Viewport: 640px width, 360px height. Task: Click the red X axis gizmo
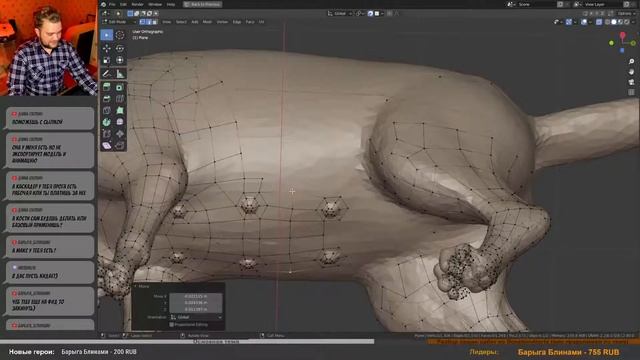623,36
